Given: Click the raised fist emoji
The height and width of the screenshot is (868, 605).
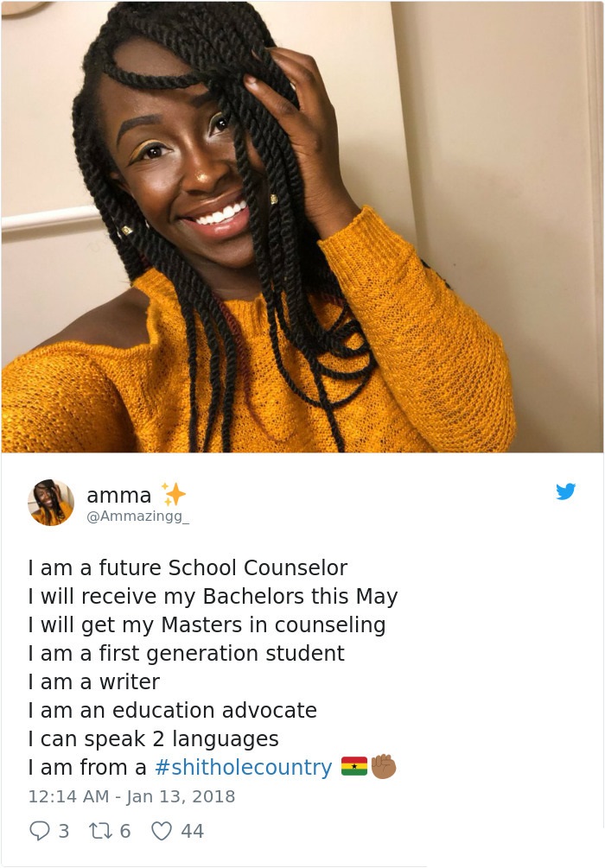Looking at the screenshot, I should point(384,766).
